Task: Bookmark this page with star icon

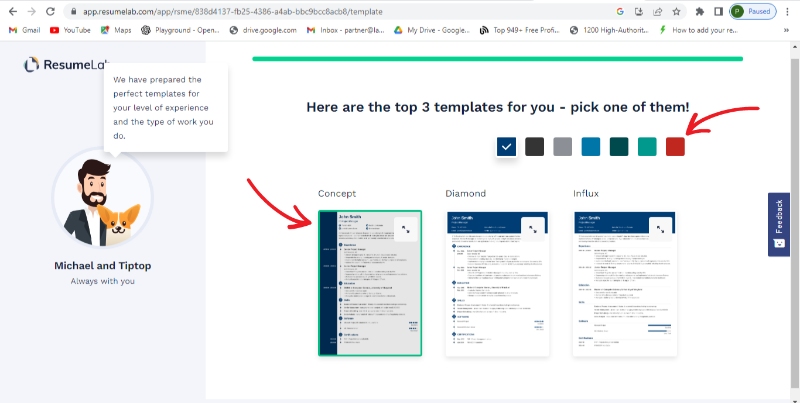Action: tap(677, 11)
